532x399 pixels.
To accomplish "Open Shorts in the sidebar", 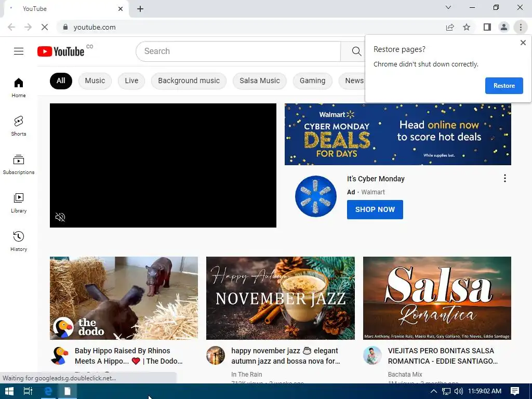I will pos(19,126).
